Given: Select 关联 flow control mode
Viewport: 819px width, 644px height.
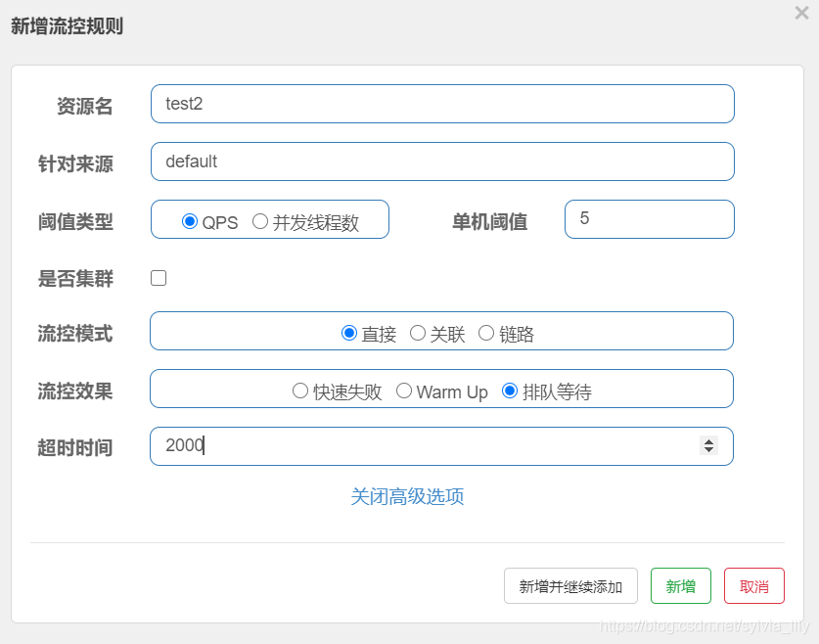Looking at the screenshot, I should (x=418, y=333).
